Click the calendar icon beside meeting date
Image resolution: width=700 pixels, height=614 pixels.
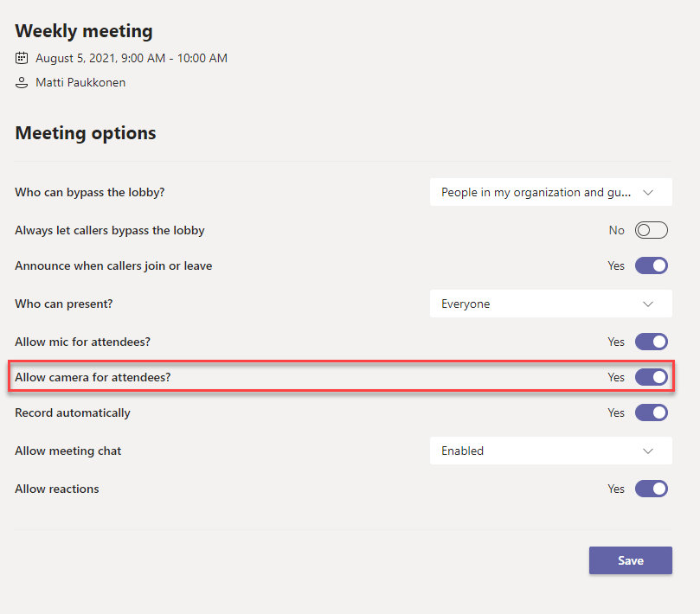tap(22, 58)
